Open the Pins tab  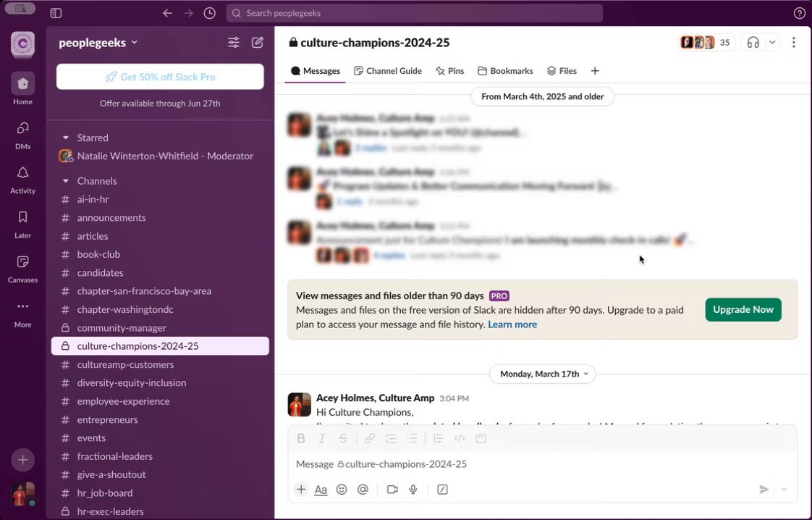[x=450, y=71]
